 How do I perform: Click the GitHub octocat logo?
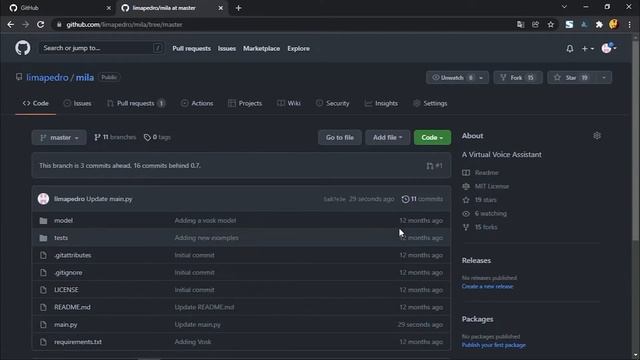[x=23, y=48]
